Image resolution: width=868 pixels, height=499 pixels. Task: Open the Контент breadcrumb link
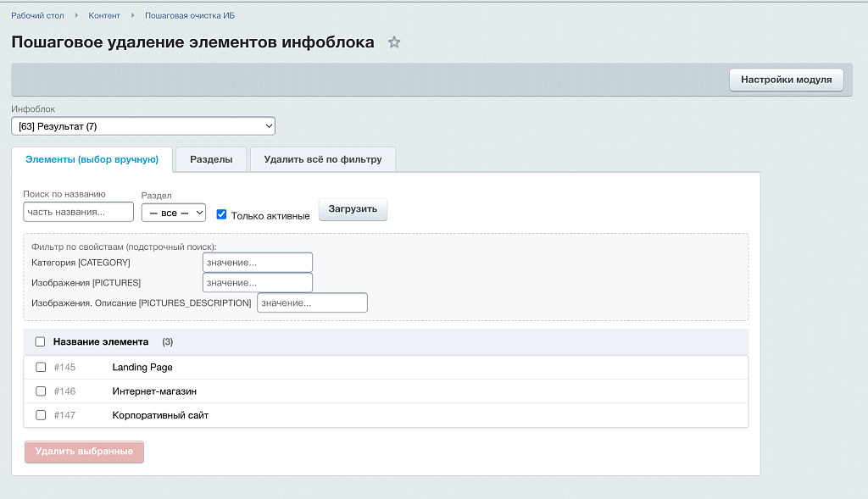click(104, 15)
